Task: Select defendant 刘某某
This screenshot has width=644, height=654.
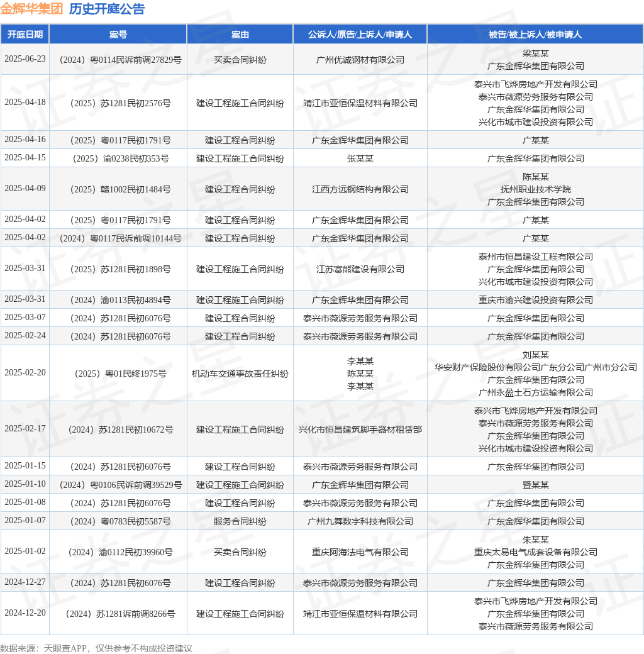Action: (x=536, y=355)
